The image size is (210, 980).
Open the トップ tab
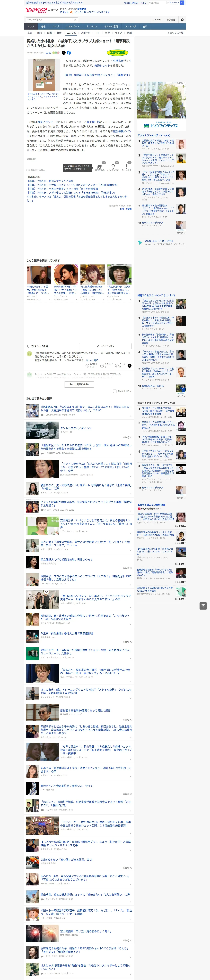31,27
